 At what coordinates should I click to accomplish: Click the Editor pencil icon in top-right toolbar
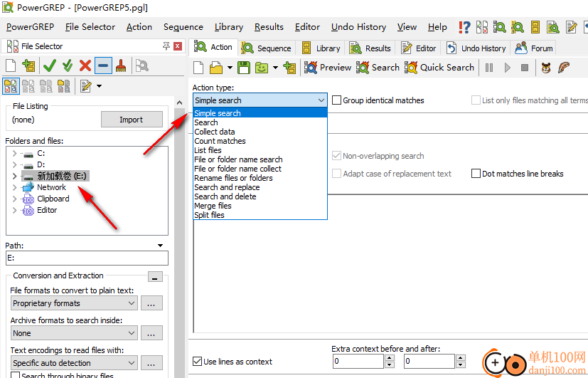[x=571, y=27]
